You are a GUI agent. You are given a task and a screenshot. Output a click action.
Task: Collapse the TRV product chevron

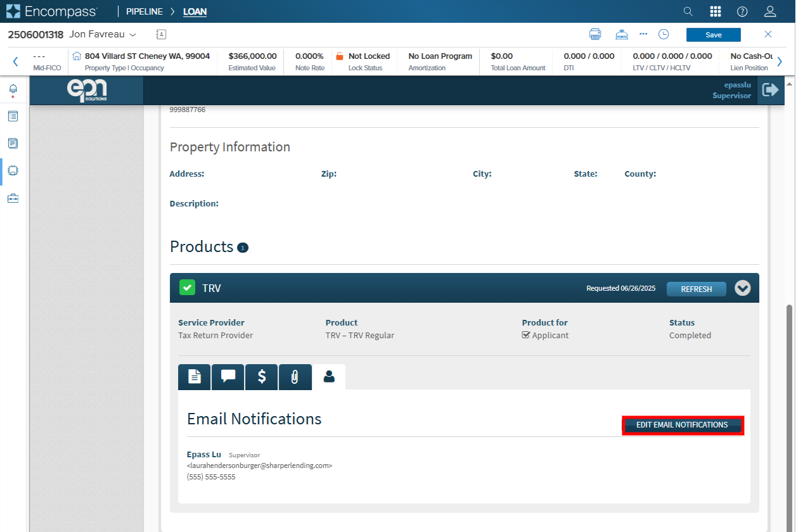[x=743, y=288]
